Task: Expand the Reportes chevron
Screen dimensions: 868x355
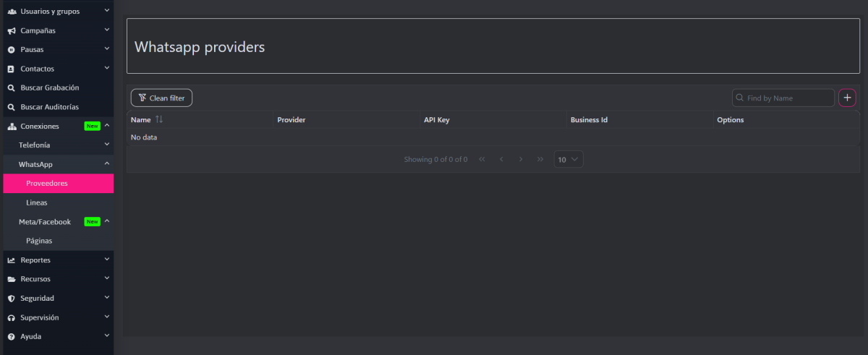Action: [x=107, y=259]
